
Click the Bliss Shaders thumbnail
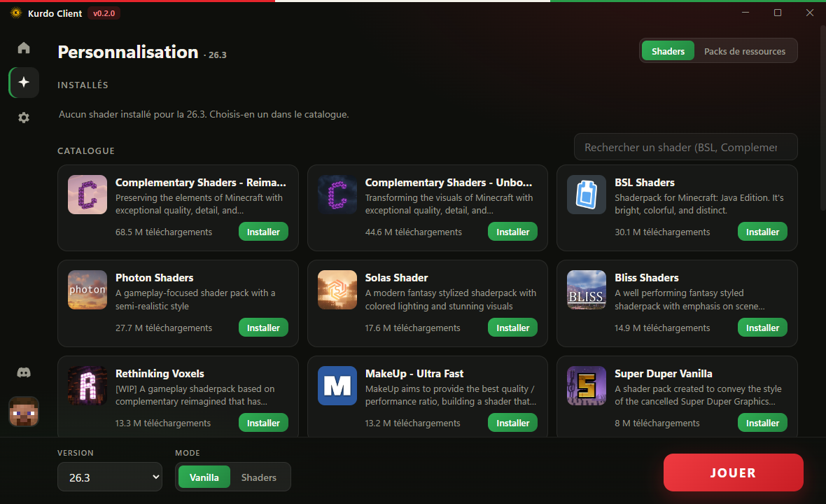pyautogui.click(x=587, y=290)
